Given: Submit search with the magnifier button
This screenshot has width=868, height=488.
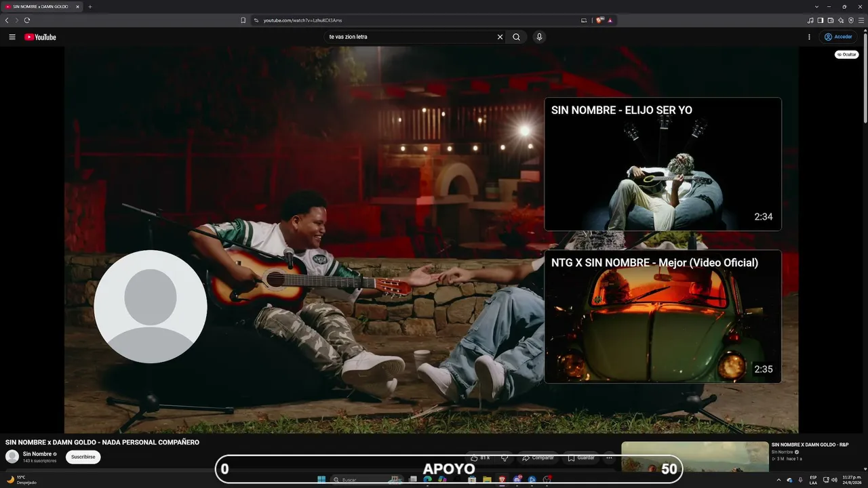Looking at the screenshot, I should click(516, 37).
